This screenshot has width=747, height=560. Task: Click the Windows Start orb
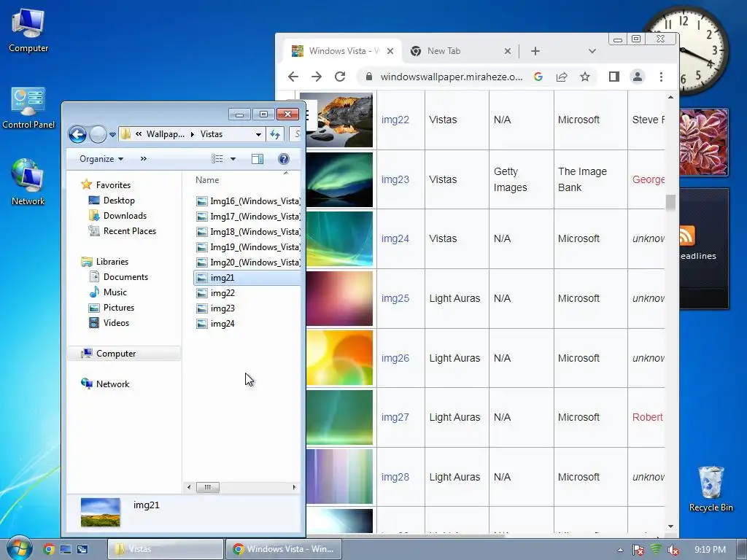coord(19,548)
